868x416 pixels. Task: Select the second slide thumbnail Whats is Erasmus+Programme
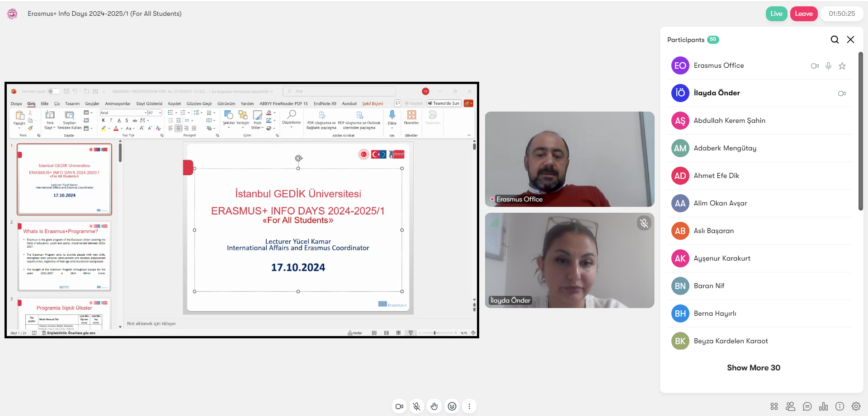64,256
